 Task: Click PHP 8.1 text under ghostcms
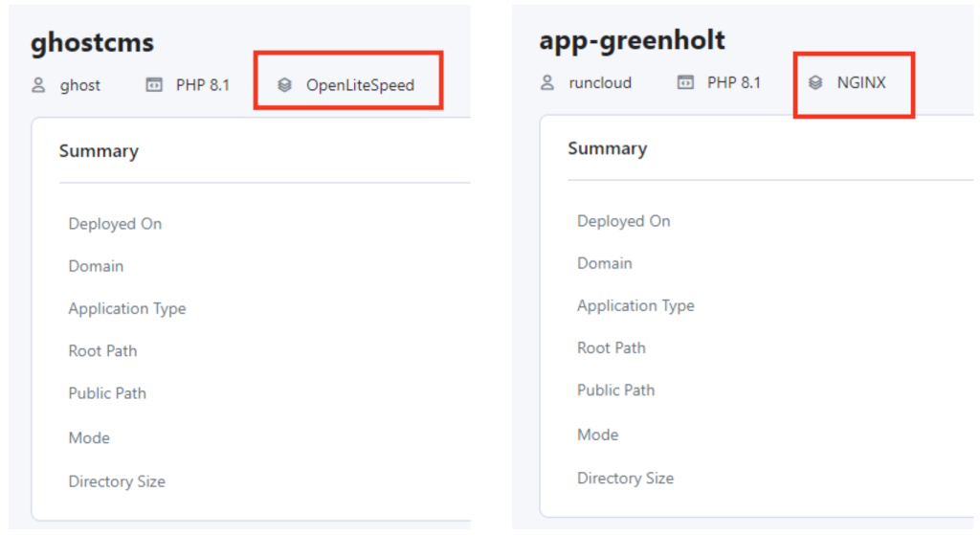coord(203,85)
